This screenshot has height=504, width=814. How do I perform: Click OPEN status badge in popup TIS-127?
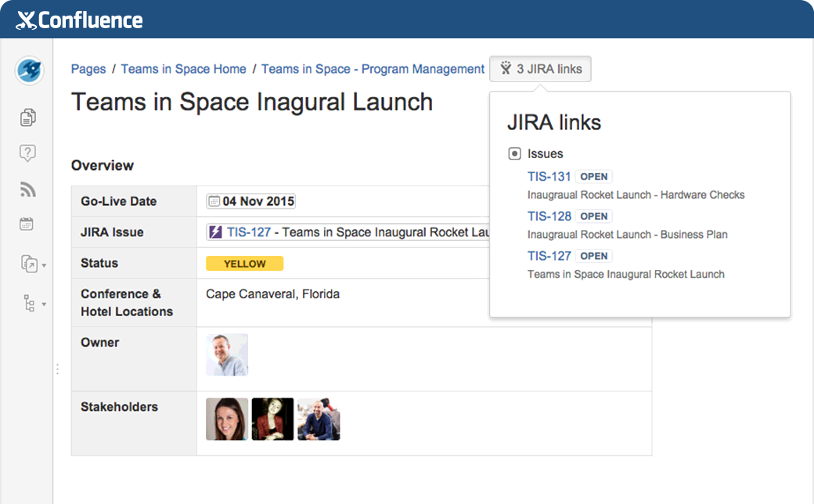click(x=594, y=256)
